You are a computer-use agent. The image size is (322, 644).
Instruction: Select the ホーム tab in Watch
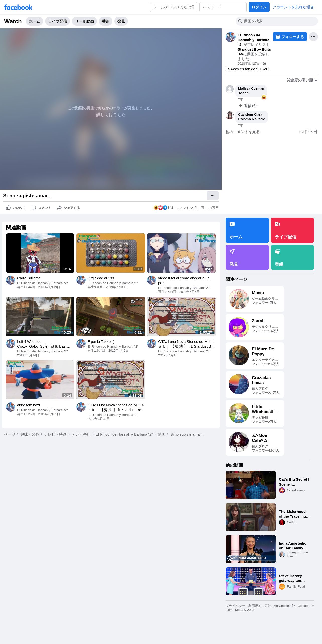point(34,21)
